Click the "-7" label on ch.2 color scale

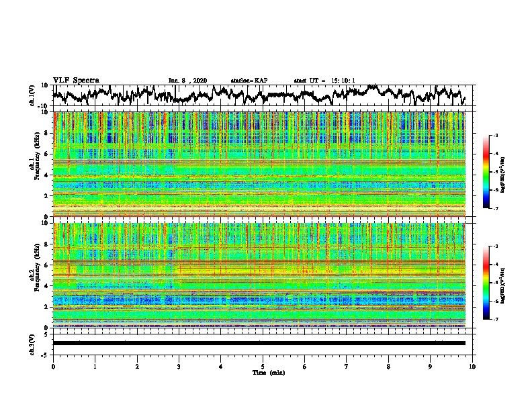point(495,319)
